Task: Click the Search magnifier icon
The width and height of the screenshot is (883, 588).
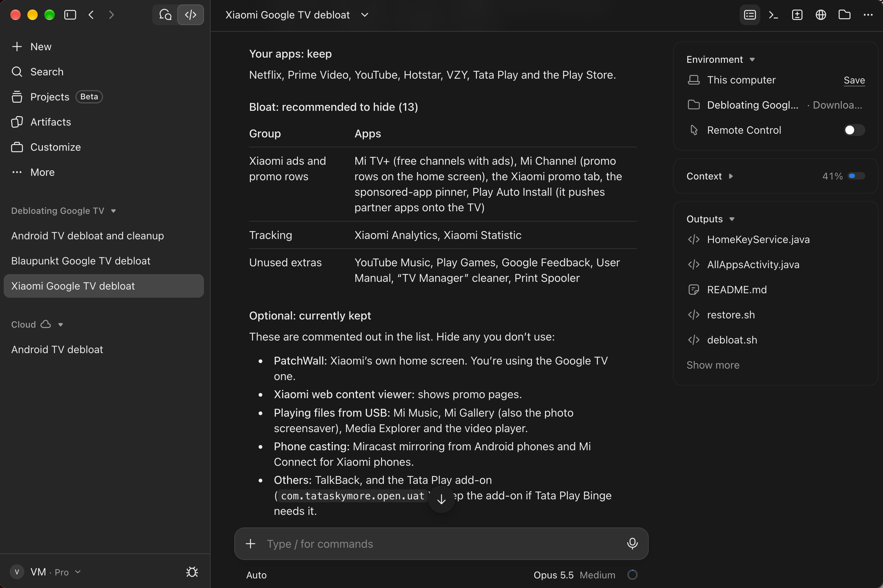Action: click(x=17, y=72)
